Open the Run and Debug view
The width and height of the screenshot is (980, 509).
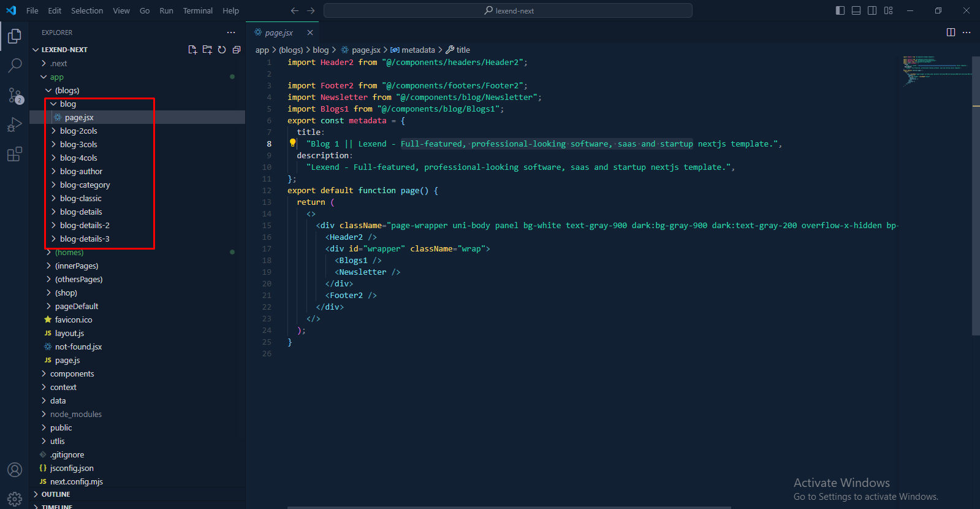coord(15,125)
